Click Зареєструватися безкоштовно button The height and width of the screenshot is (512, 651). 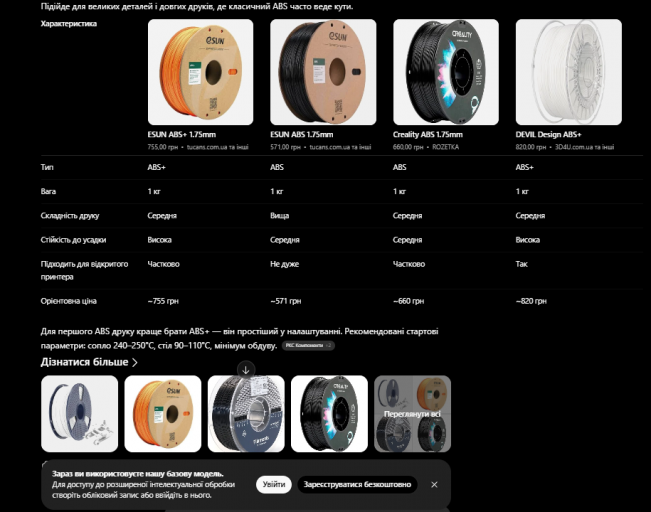(x=357, y=485)
